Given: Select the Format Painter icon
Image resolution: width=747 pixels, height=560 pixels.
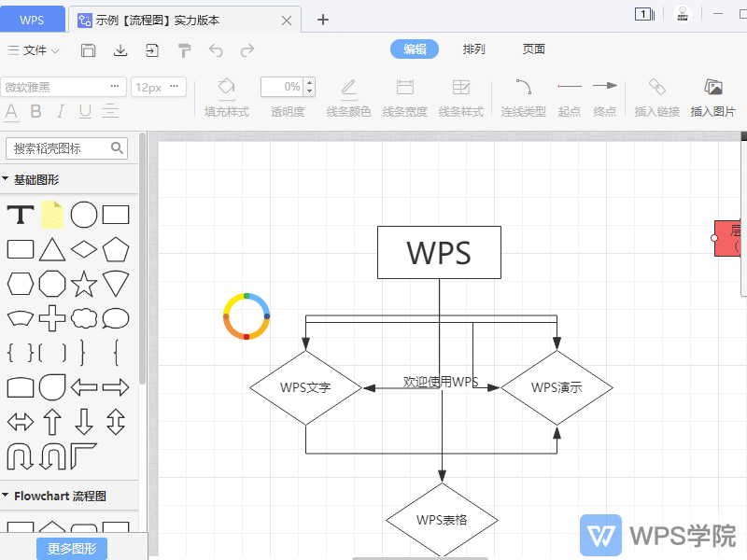Looking at the screenshot, I should coord(184,50).
